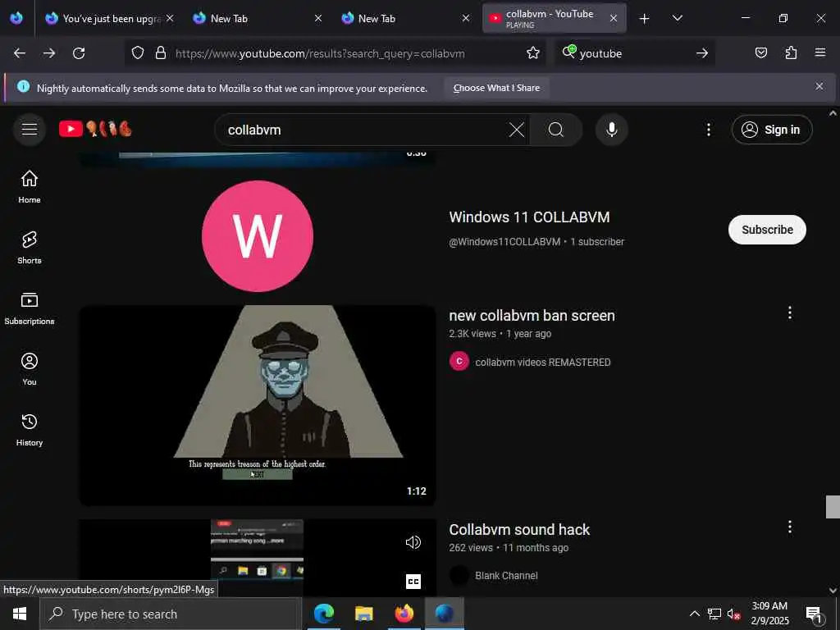Open the sound hack video thumbnail
The height and width of the screenshot is (630, 840).
(257, 557)
